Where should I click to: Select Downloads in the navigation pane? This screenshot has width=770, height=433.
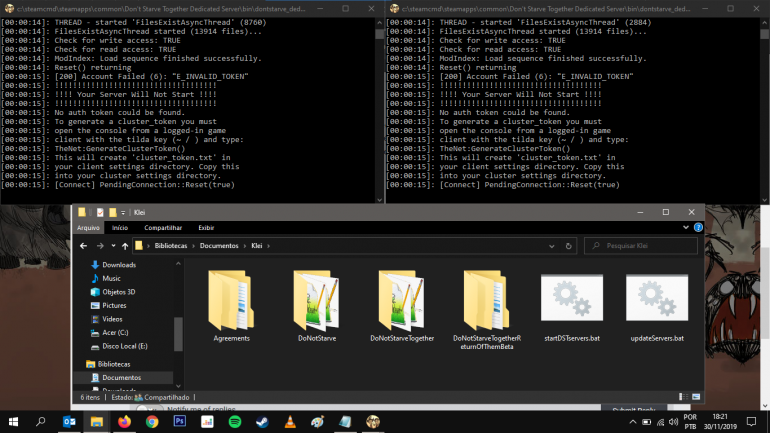pyautogui.click(x=119, y=265)
